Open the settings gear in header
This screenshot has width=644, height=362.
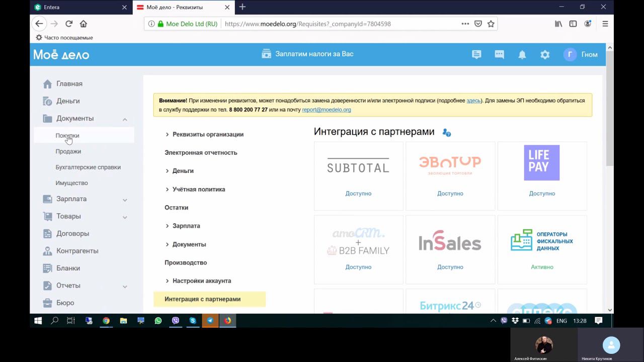pyautogui.click(x=545, y=55)
